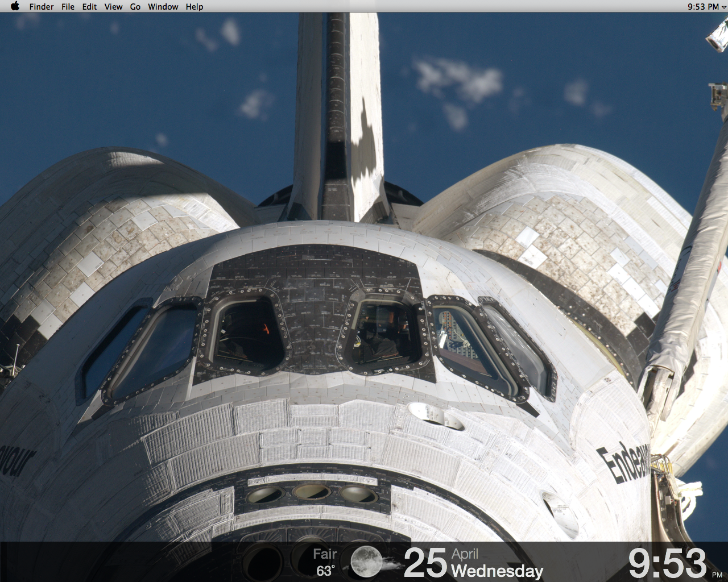Click the Wednesday day label
This screenshot has width=728, height=582.
(x=497, y=571)
